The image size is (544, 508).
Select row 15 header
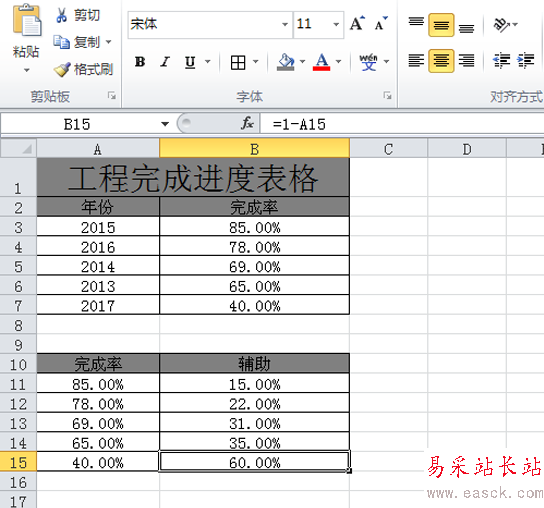(x=18, y=462)
